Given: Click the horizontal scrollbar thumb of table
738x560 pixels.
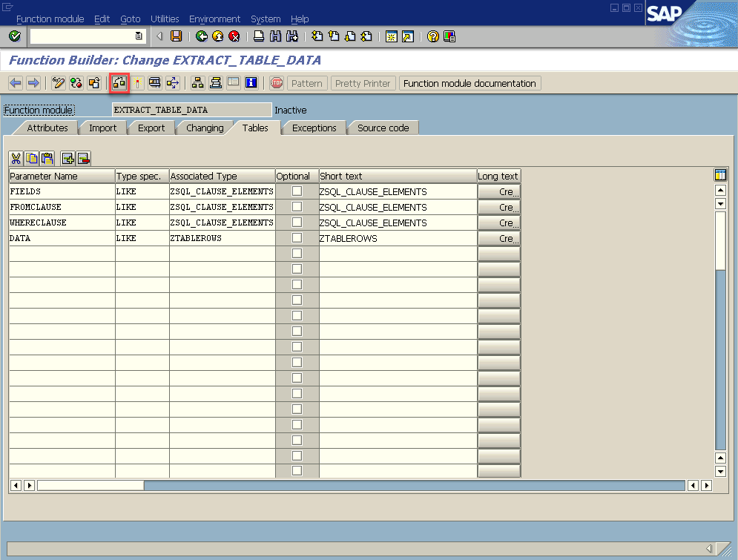Looking at the screenshot, I should coord(90,485).
